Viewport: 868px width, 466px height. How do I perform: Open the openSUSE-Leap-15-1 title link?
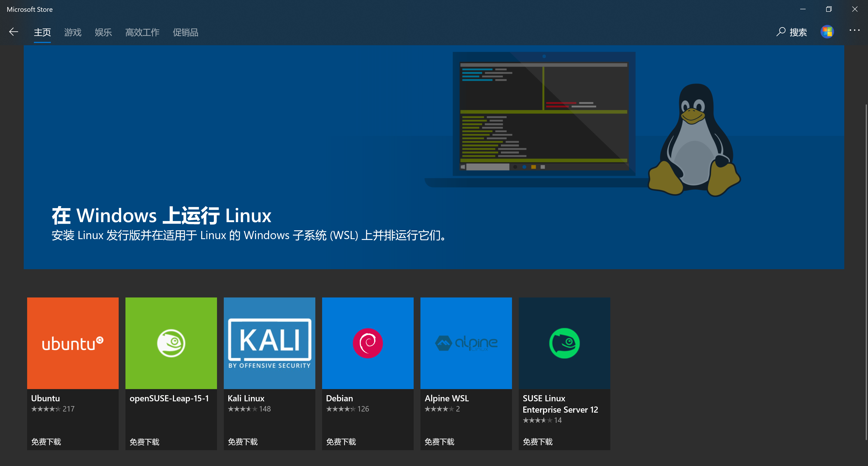[169, 398]
